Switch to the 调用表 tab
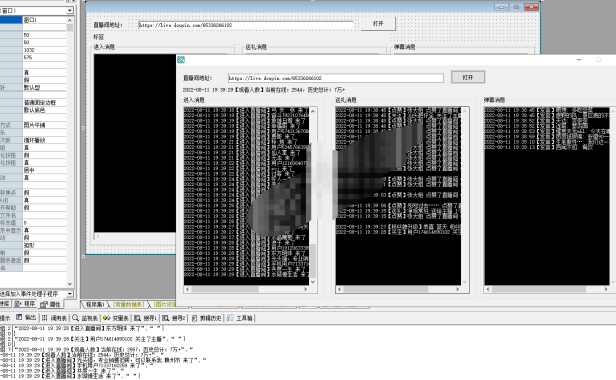 coord(54,318)
